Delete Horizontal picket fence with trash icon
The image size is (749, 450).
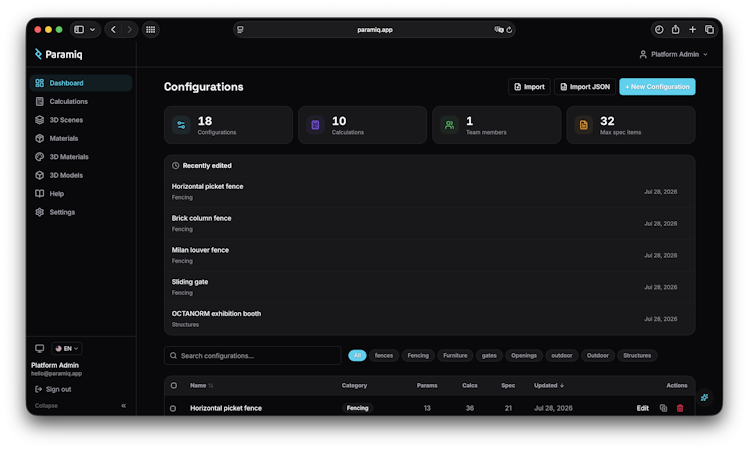click(680, 408)
